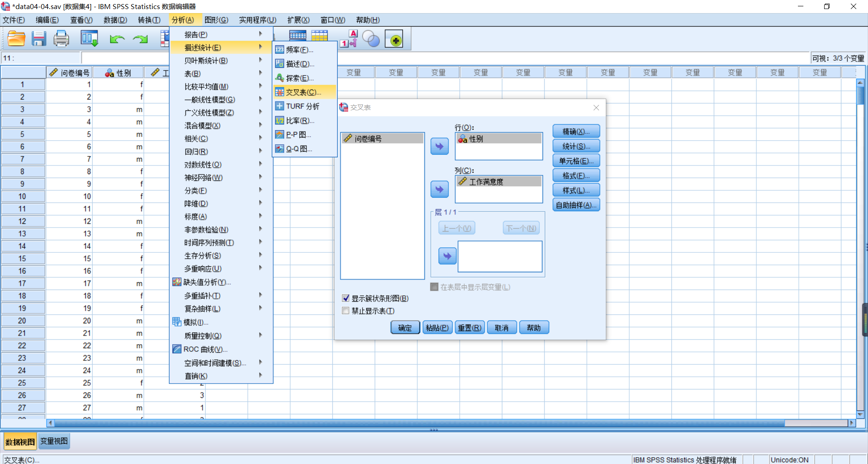Viewport: 868px width, 464px height.
Task: Expand 报告(P) submenu
Action: click(x=221, y=34)
